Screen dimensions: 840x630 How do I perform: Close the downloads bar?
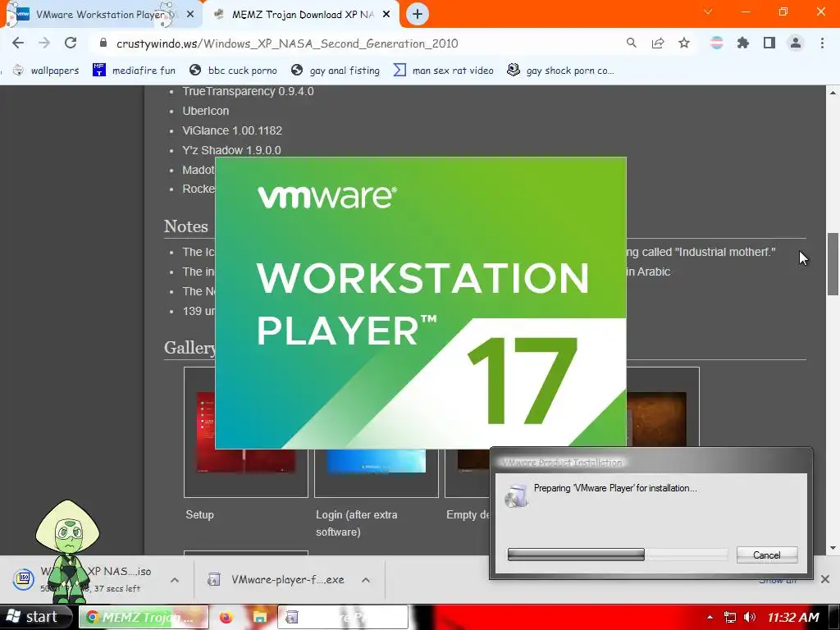(x=825, y=579)
